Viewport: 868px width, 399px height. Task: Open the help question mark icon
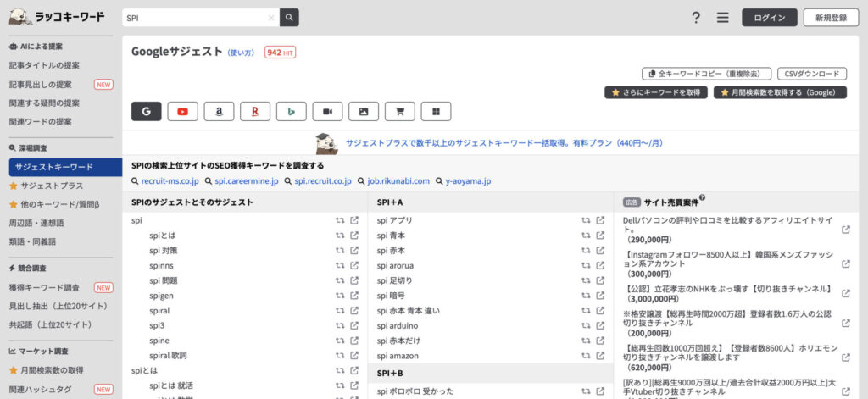696,18
